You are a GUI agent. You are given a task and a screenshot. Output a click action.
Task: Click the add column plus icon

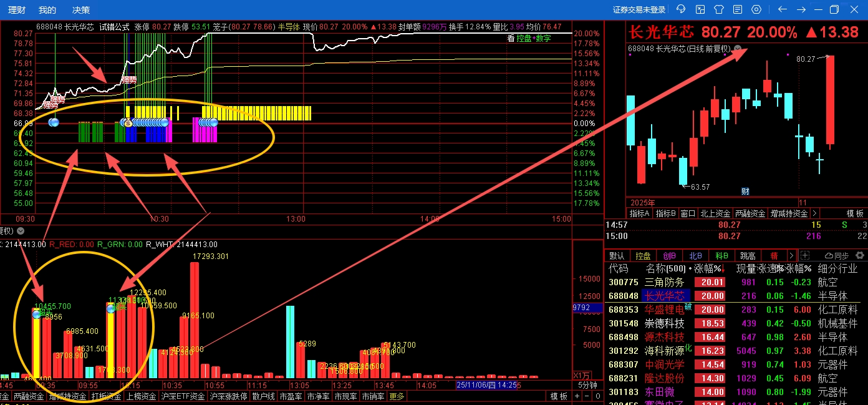click(x=805, y=256)
